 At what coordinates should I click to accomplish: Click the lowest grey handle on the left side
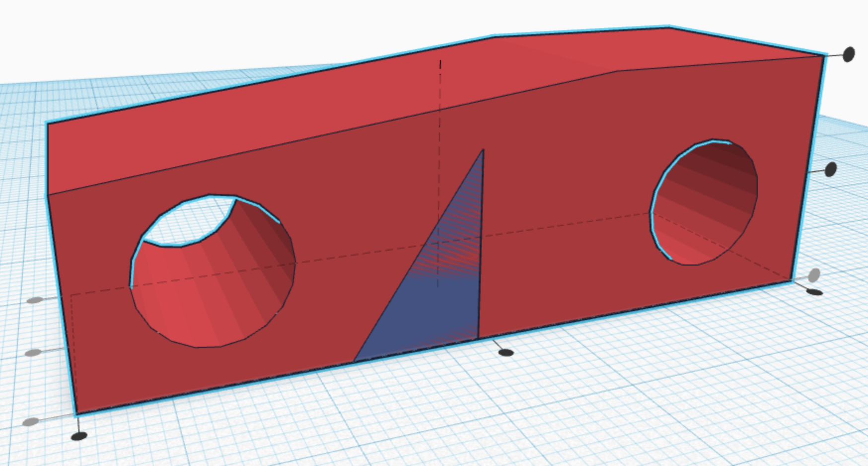31,422
